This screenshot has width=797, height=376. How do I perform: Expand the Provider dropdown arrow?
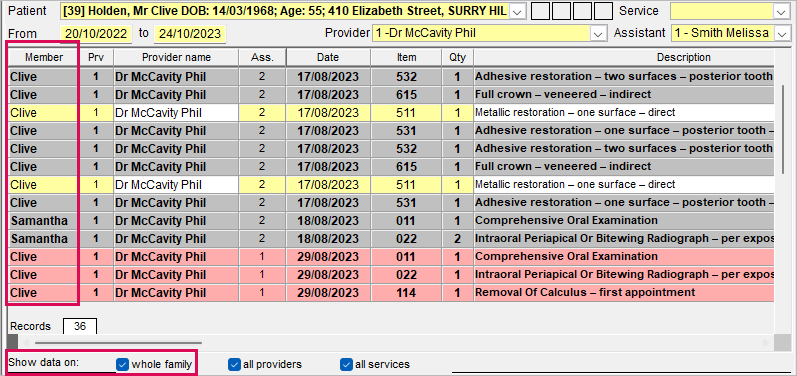click(598, 34)
